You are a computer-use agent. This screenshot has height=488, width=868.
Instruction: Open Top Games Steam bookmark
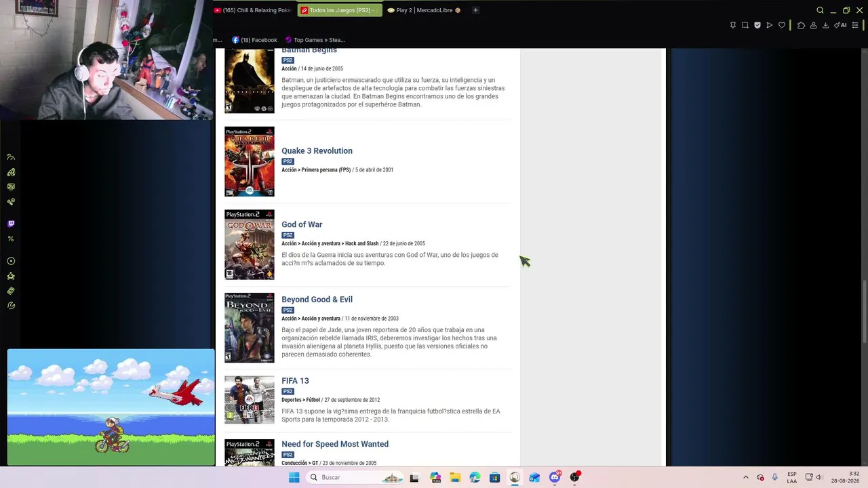tap(315, 40)
